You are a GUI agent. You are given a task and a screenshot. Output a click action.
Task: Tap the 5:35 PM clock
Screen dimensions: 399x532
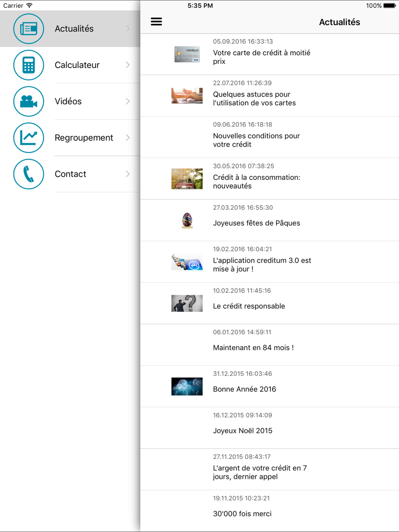[200, 6]
